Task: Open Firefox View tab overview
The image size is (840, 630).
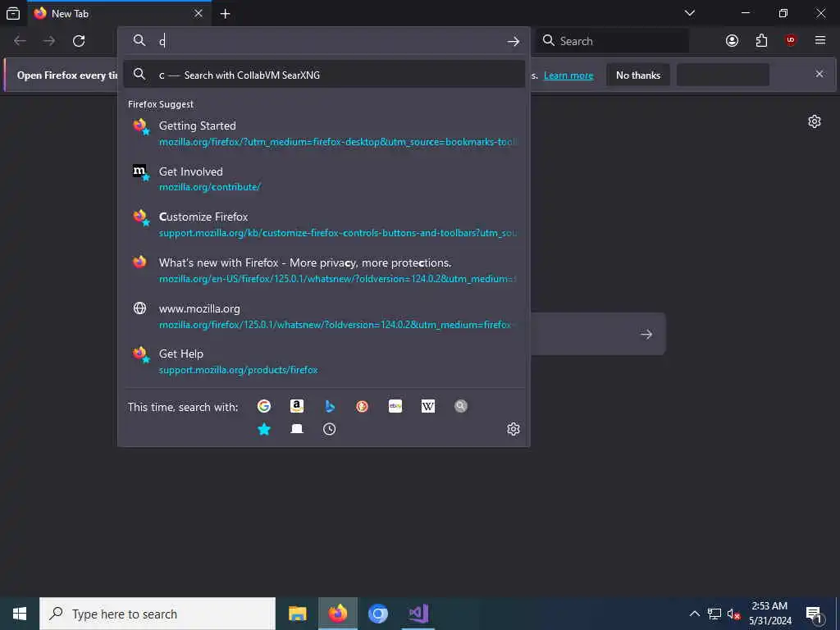Action: pos(13,13)
